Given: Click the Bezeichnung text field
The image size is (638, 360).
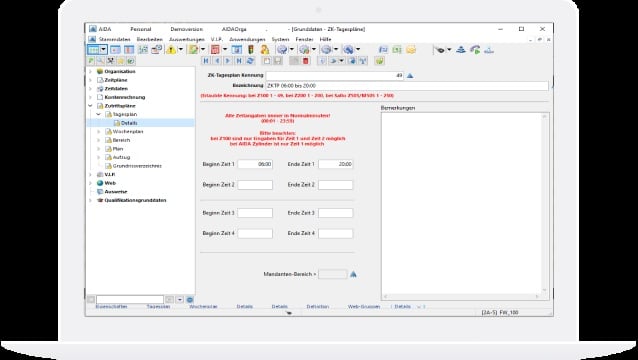Looking at the screenshot, I should pos(407,86).
